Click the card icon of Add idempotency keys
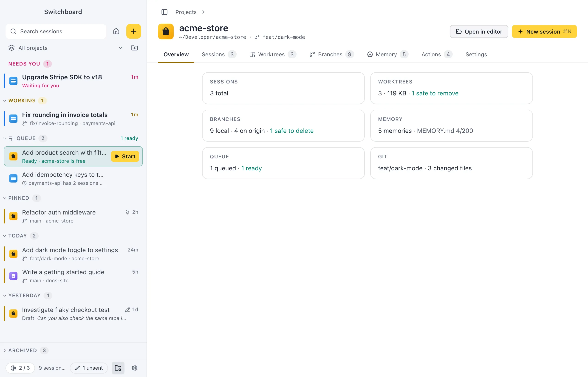 pyautogui.click(x=14, y=178)
